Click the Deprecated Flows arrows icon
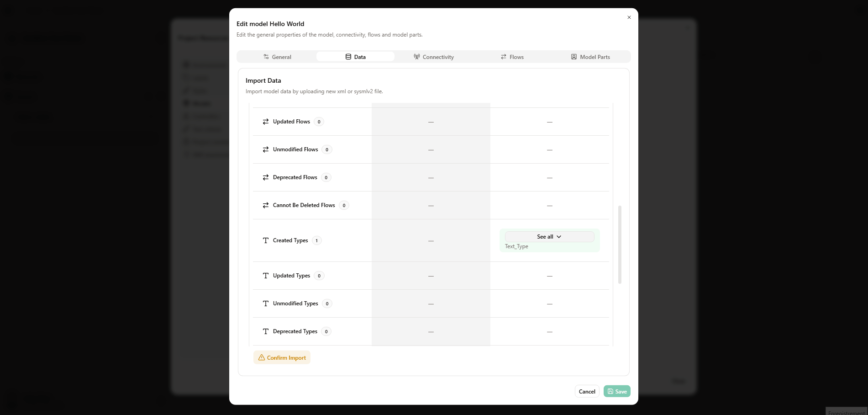Viewport: 868px width, 415px height. pyautogui.click(x=266, y=177)
